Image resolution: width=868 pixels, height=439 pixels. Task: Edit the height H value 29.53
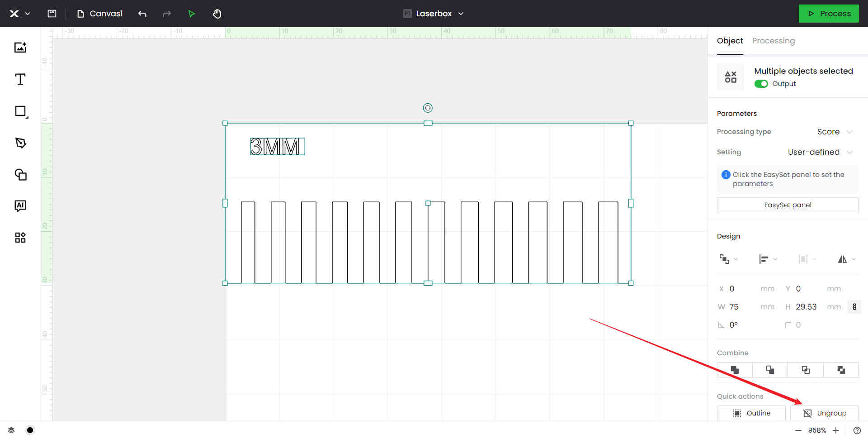click(x=812, y=307)
